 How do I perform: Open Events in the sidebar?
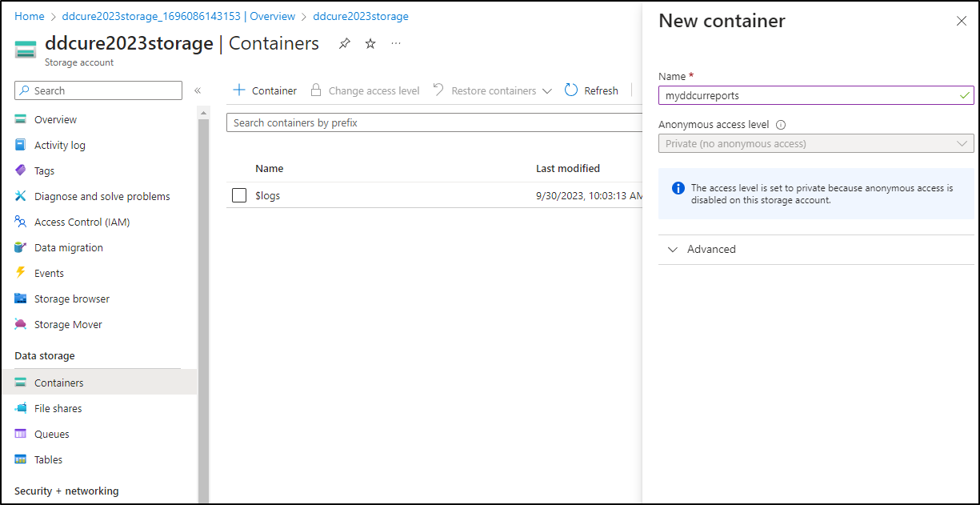(49, 273)
